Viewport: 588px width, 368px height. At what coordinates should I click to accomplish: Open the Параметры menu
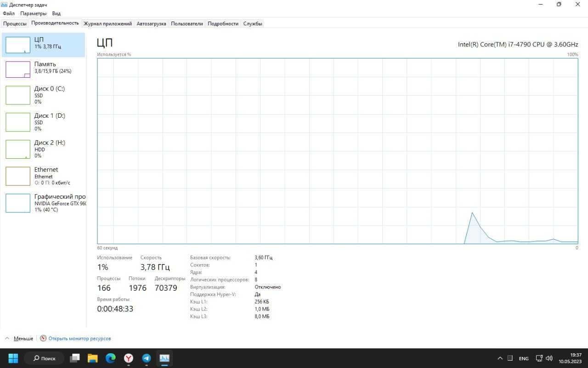pos(34,13)
